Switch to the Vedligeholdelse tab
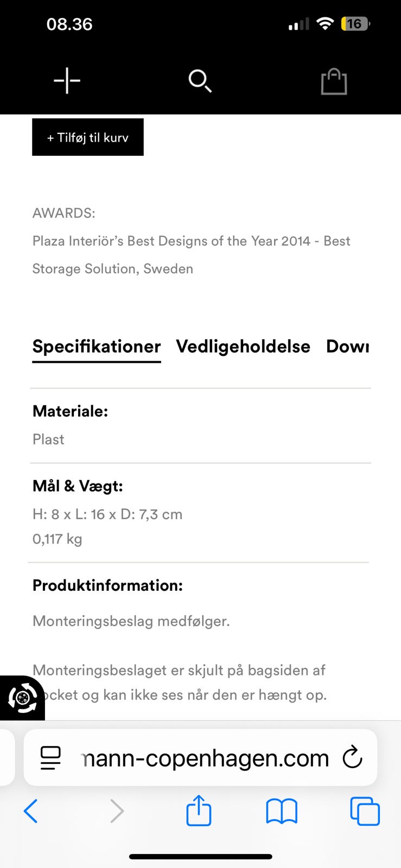 tap(243, 347)
